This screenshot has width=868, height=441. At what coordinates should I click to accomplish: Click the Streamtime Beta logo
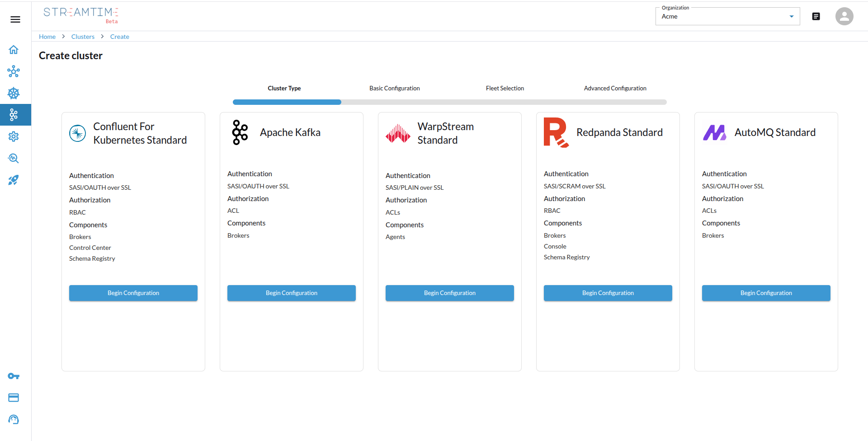click(81, 15)
